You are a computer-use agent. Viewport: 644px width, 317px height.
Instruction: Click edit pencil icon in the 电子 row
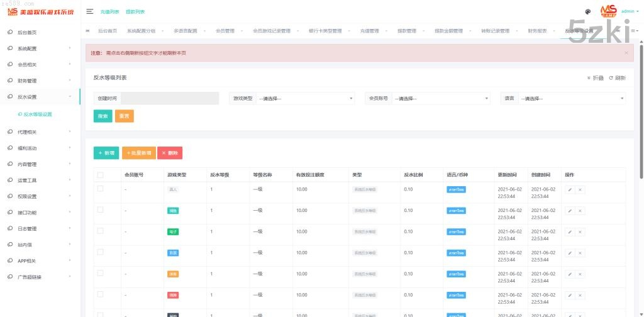click(x=570, y=231)
